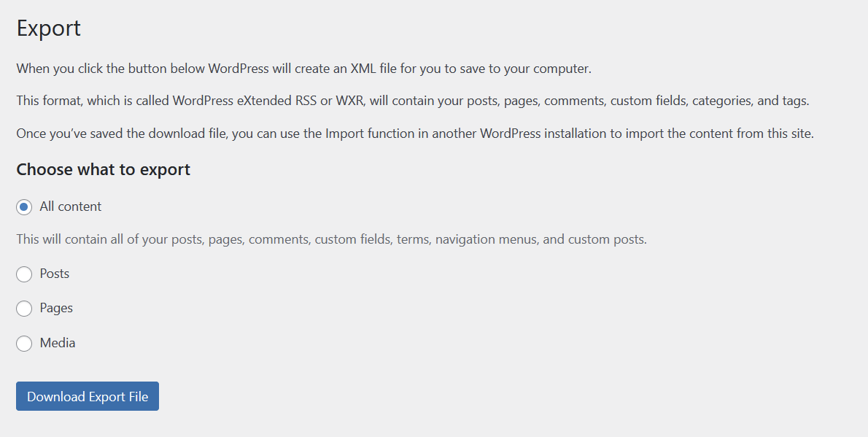Choose the Posts radio button
Image resolution: width=868 pixels, height=437 pixels.
point(24,274)
